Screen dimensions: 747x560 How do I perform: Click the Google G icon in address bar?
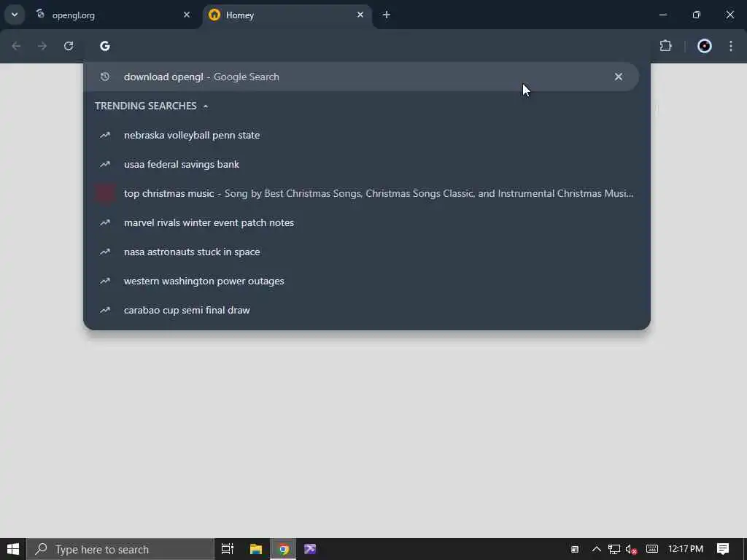(x=105, y=46)
